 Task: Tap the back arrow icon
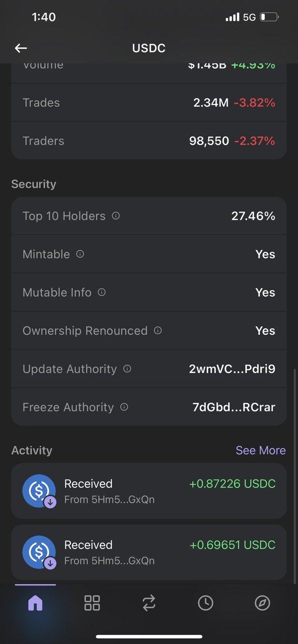[21, 48]
